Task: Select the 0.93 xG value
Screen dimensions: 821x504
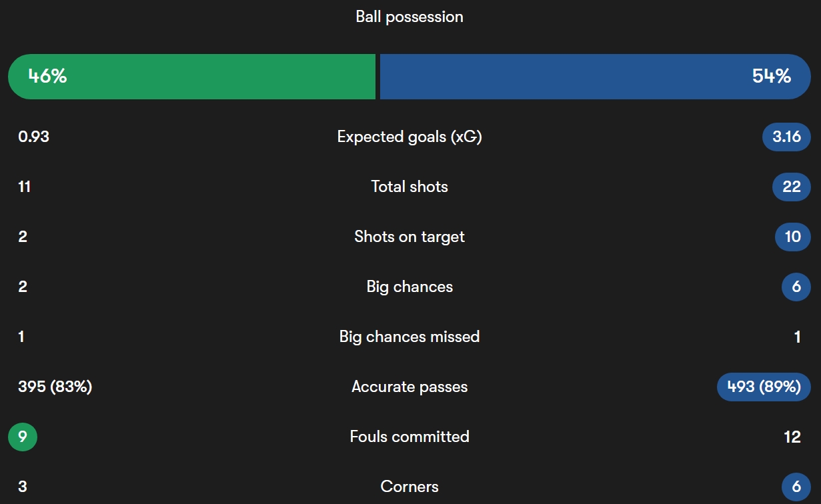Action: coord(34,137)
